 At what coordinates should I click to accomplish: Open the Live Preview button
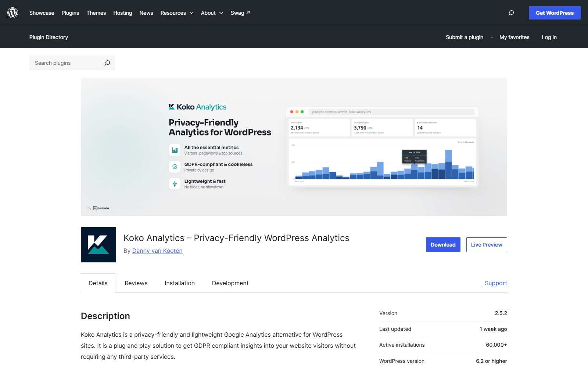point(487,245)
